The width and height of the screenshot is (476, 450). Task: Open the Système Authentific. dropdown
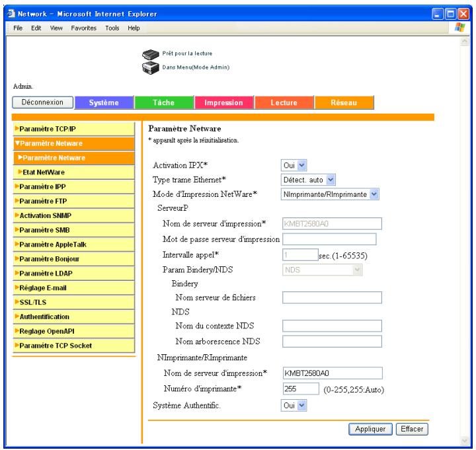[294, 405]
